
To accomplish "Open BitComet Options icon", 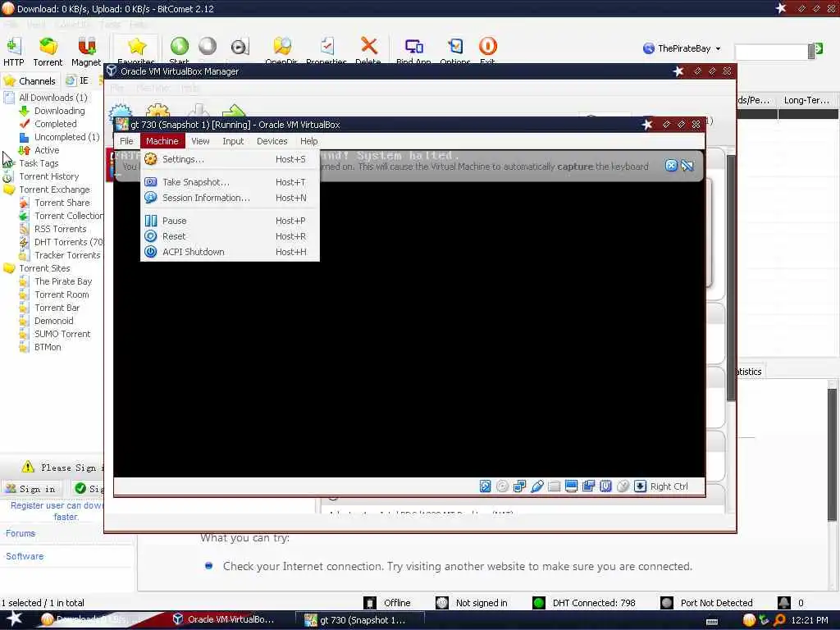I will (x=455, y=46).
